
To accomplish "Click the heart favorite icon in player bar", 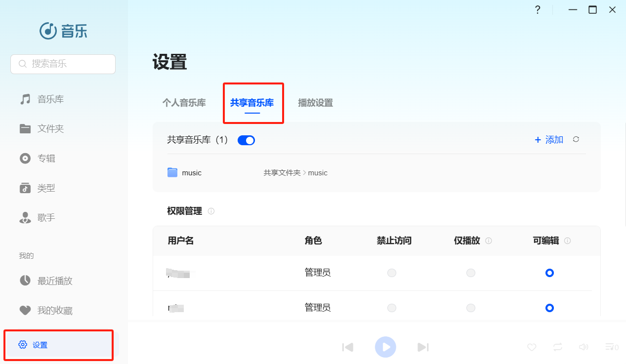I will 532,347.
